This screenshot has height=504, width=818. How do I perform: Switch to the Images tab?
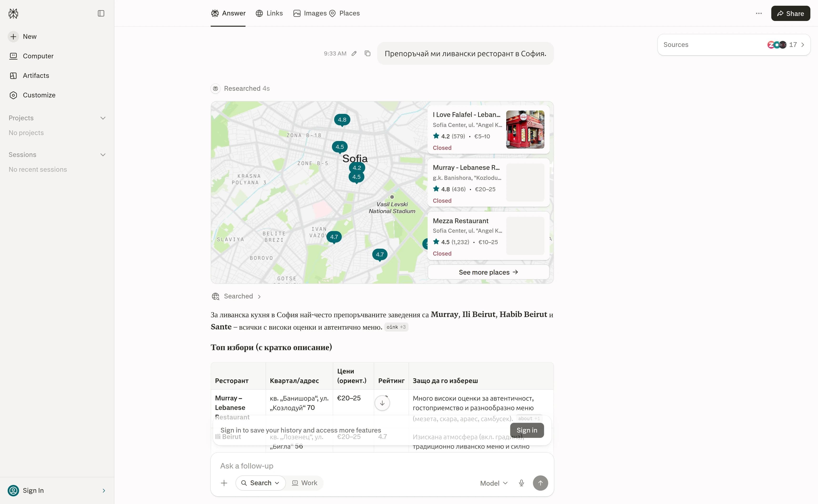point(310,13)
